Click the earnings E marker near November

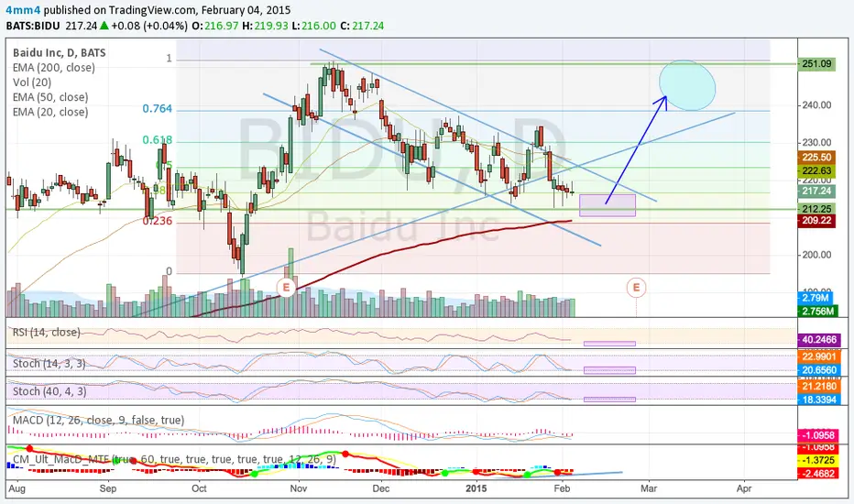point(286,287)
